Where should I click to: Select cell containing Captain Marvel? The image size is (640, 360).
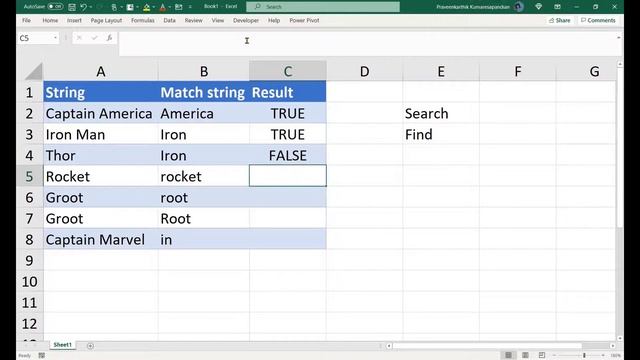[x=101, y=240]
